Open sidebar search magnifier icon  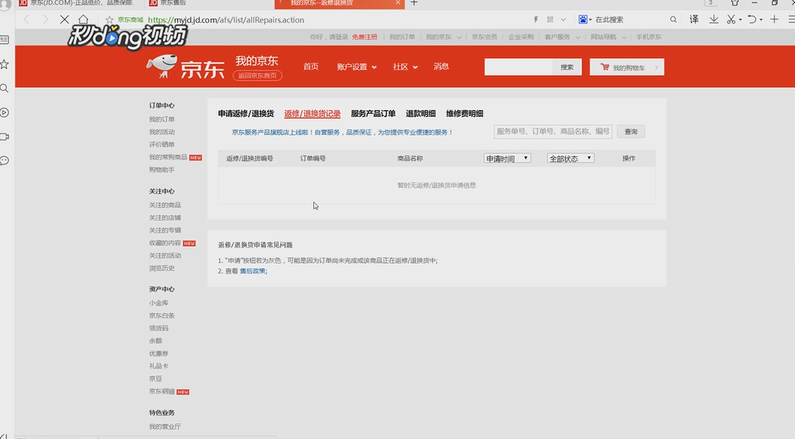(x=5, y=88)
